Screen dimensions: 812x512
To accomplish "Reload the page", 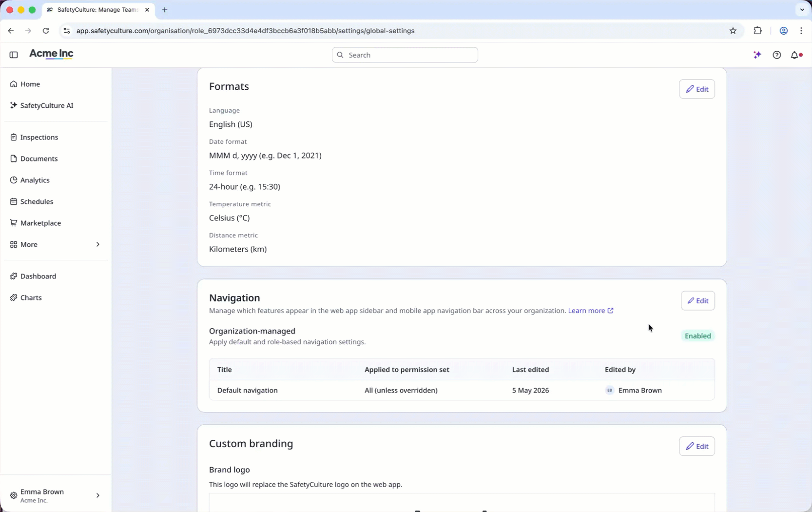I will pyautogui.click(x=46, y=31).
